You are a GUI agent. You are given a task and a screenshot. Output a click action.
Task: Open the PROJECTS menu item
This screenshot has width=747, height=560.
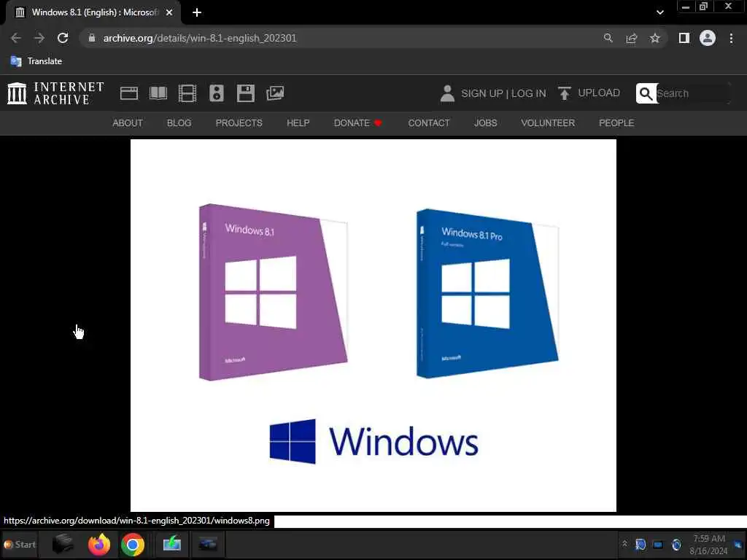(x=239, y=122)
